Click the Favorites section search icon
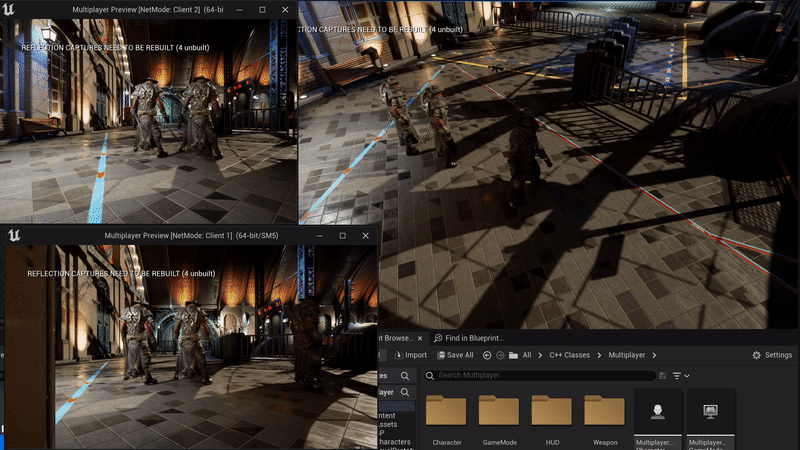800x450 pixels. 405,376
